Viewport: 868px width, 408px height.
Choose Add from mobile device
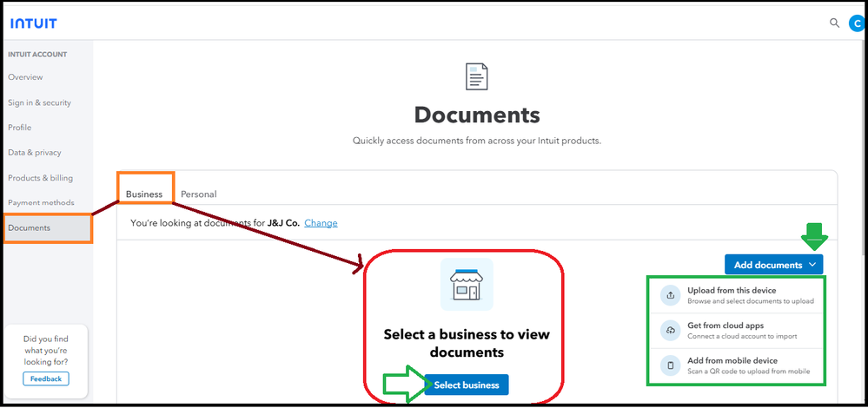click(736, 365)
